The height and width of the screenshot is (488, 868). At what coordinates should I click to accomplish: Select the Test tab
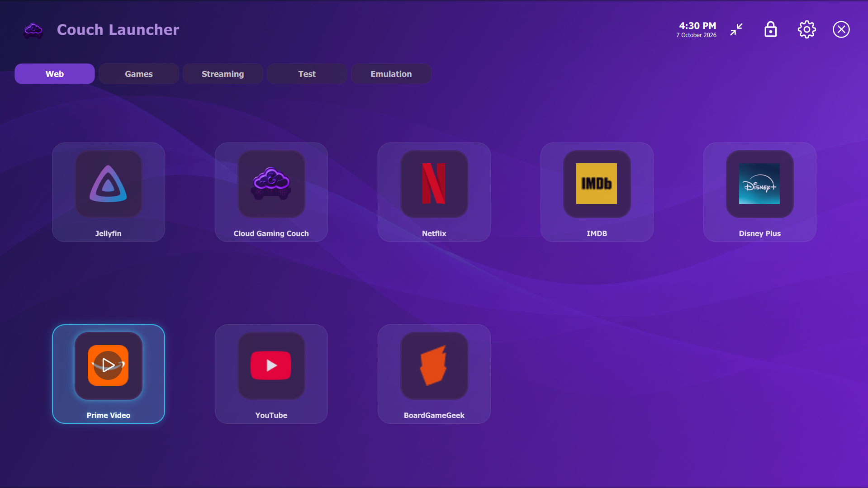[x=307, y=74]
